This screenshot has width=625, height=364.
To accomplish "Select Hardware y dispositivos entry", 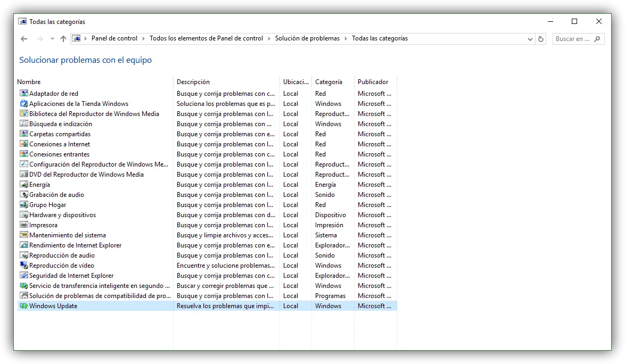I will 63,215.
